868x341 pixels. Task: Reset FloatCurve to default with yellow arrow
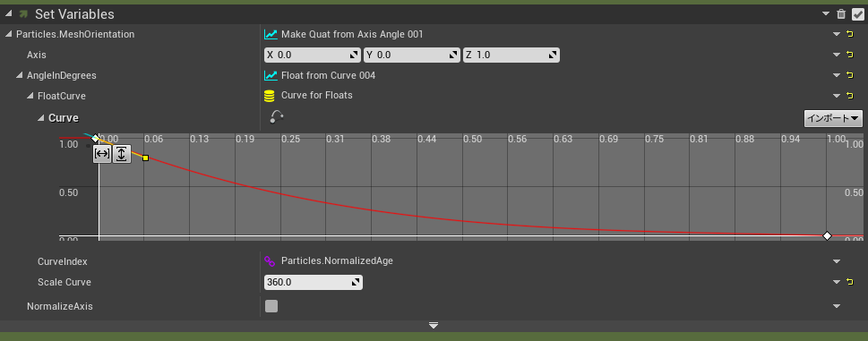coord(850,96)
